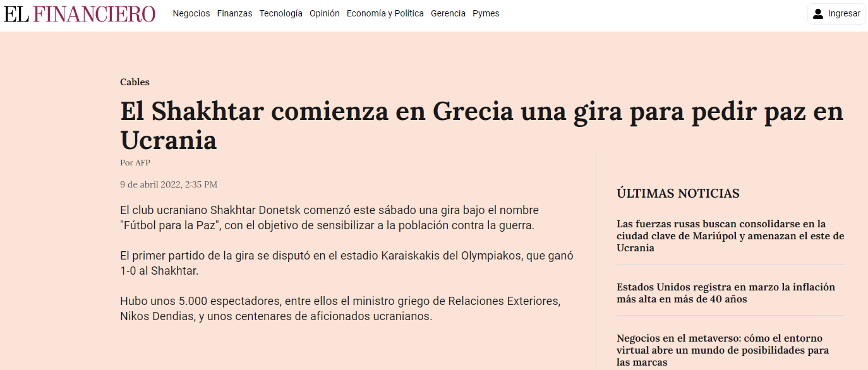
Task: Click the paragraph about the Karaiskakis stadium
Action: 346,263
